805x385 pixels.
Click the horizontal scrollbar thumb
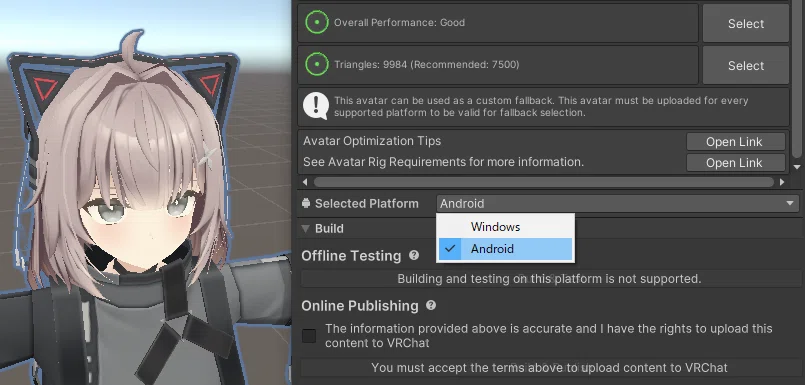click(x=544, y=182)
